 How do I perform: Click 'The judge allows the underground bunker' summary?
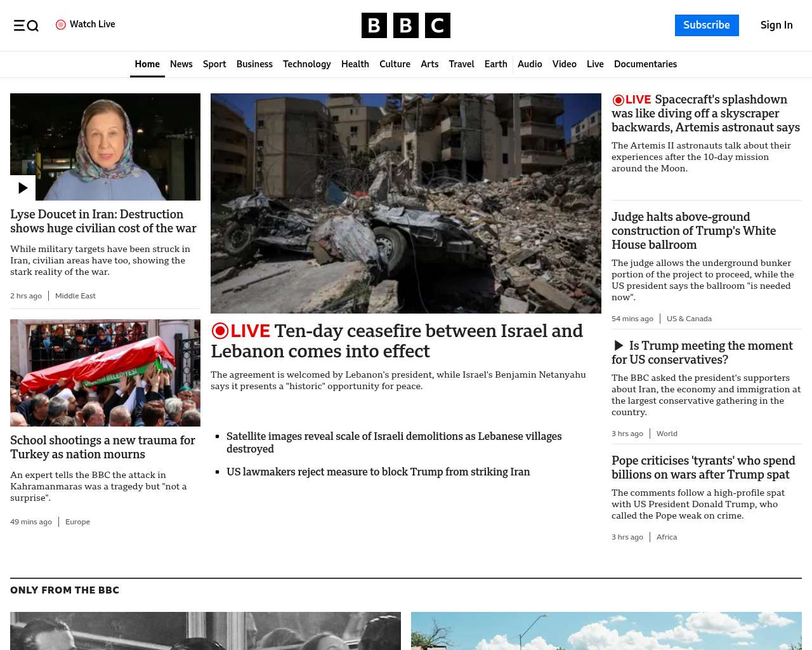[703, 280]
